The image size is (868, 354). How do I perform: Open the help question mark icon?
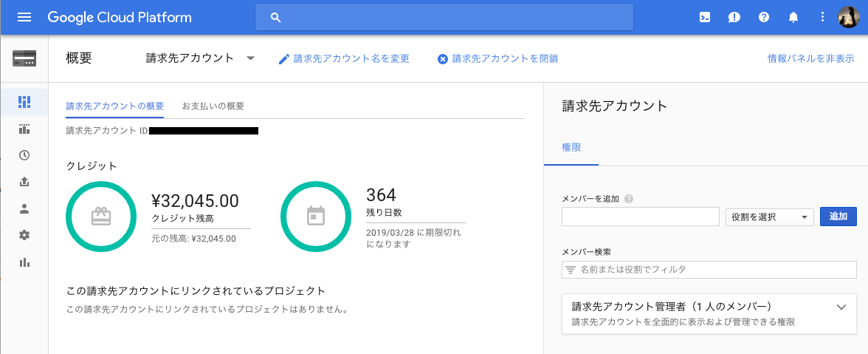click(764, 18)
